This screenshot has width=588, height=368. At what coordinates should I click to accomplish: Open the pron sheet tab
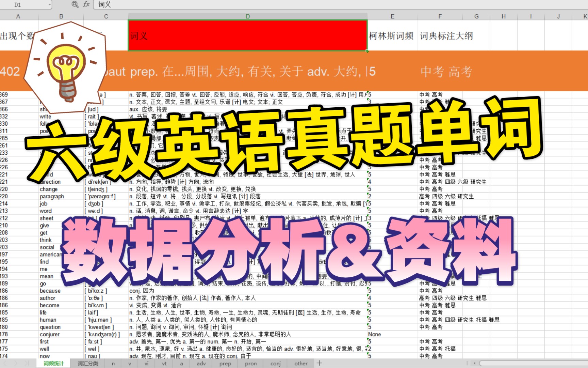(251, 363)
